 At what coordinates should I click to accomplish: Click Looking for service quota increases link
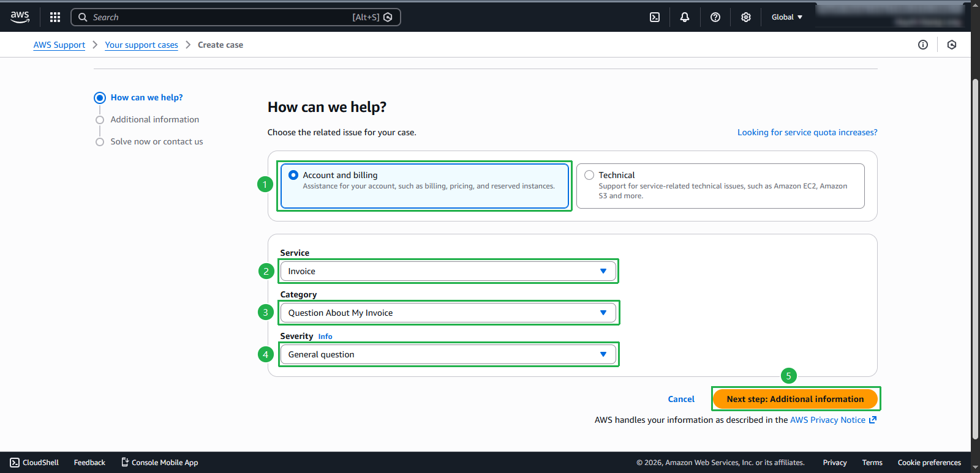[807, 132]
